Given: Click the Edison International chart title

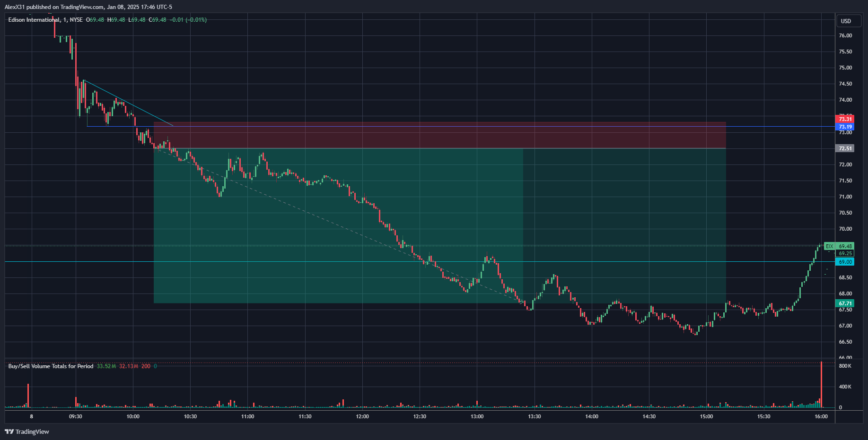Looking at the screenshot, I should click(34, 20).
